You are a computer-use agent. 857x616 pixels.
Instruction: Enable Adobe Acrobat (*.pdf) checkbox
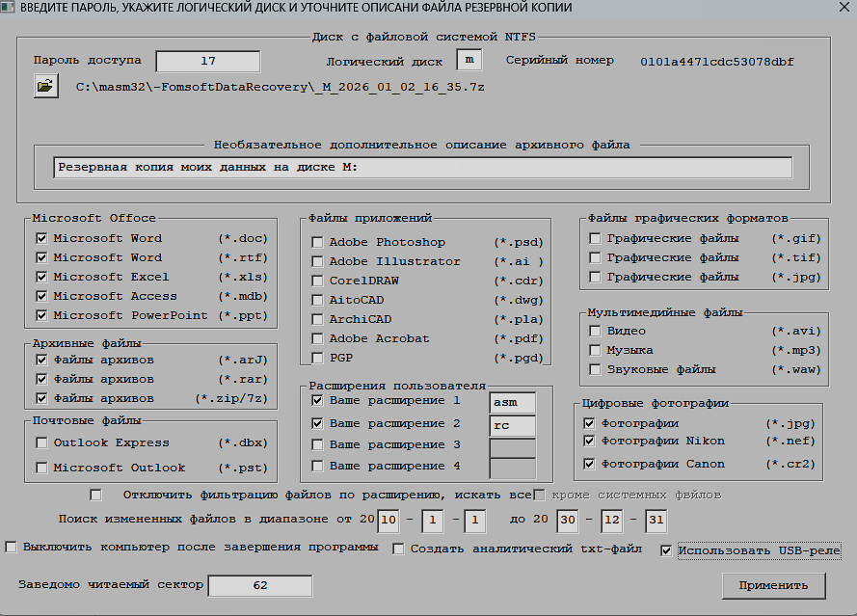tap(317, 338)
